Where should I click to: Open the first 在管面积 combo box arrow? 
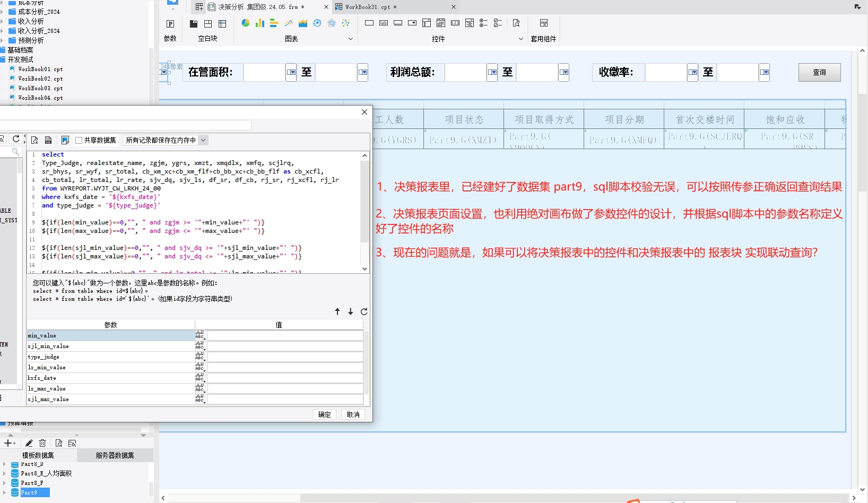point(291,72)
